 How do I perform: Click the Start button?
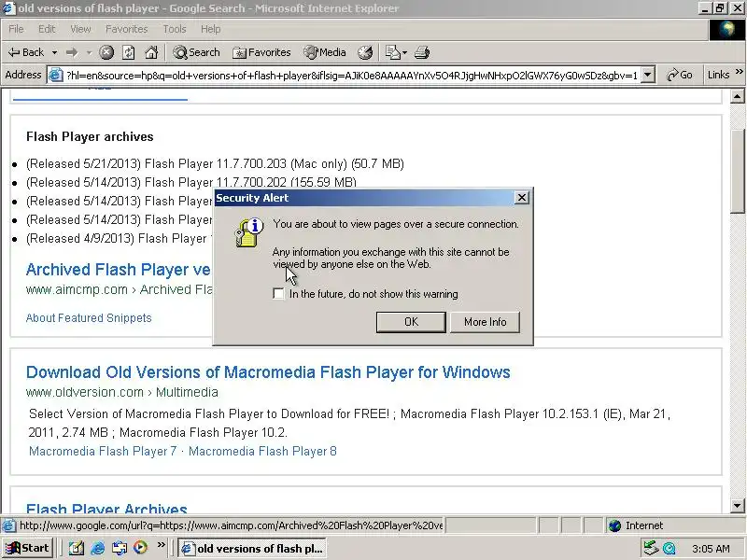point(27,548)
